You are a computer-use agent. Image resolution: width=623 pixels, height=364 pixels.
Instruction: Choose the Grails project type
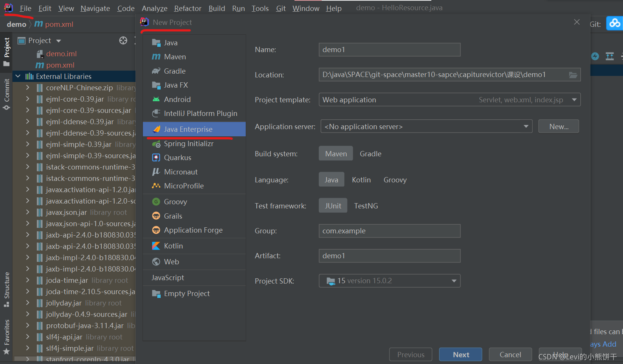pyautogui.click(x=194, y=216)
